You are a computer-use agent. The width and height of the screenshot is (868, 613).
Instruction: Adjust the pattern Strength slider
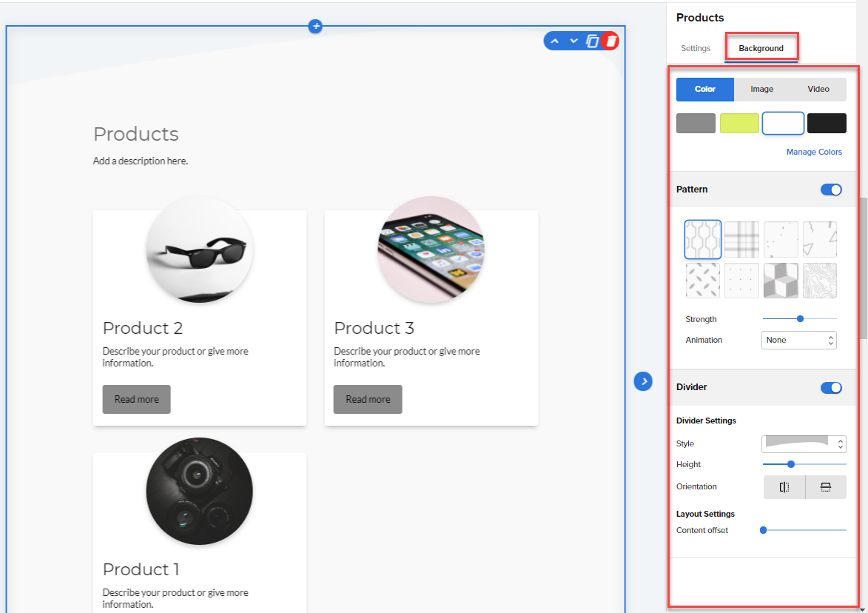point(799,319)
